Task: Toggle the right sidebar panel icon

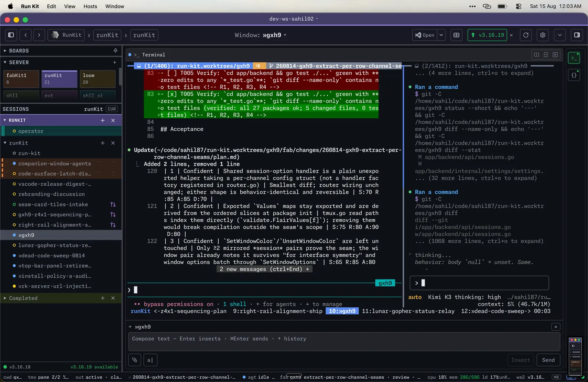Action: pos(577,35)
